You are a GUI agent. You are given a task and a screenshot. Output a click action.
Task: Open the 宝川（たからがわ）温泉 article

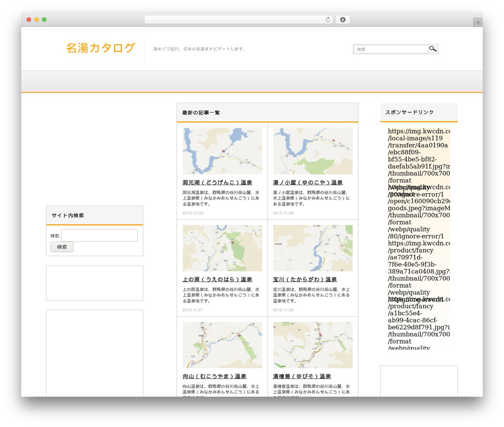point(305,280)
